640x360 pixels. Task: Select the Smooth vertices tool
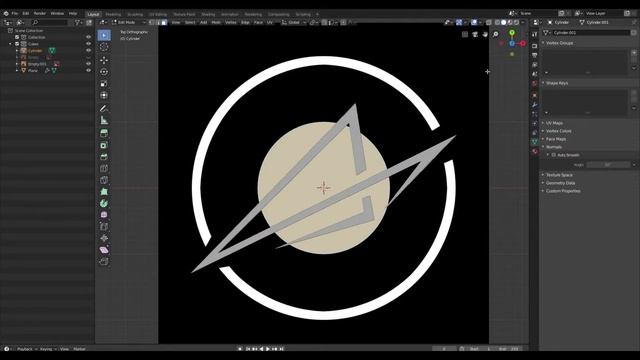(104, 215)
